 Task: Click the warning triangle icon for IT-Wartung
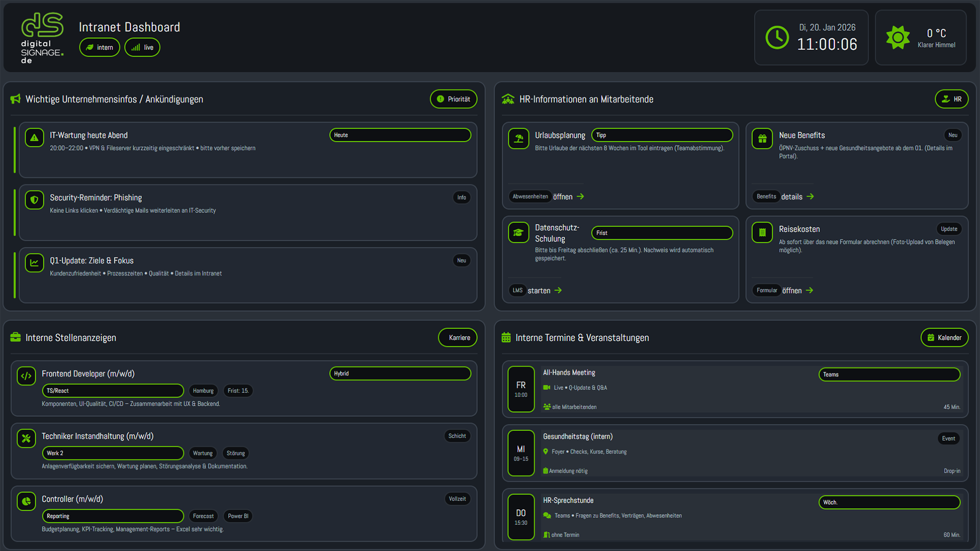point(34,138)
